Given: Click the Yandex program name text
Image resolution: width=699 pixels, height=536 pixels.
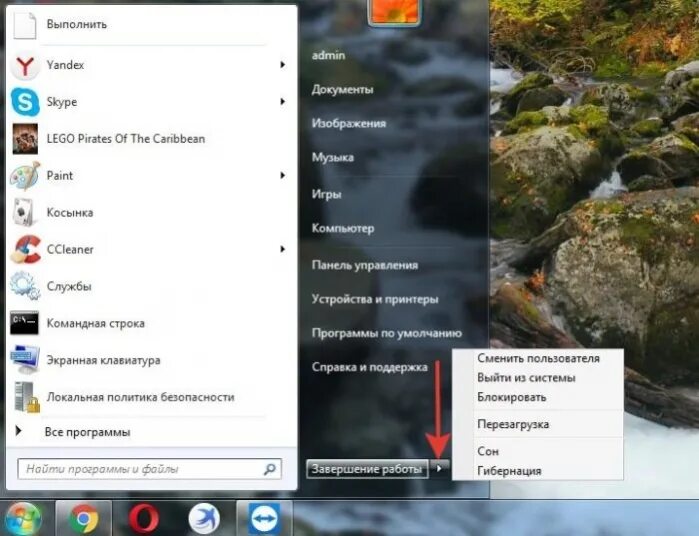Looking at the screenshot, I should [65, 65].
